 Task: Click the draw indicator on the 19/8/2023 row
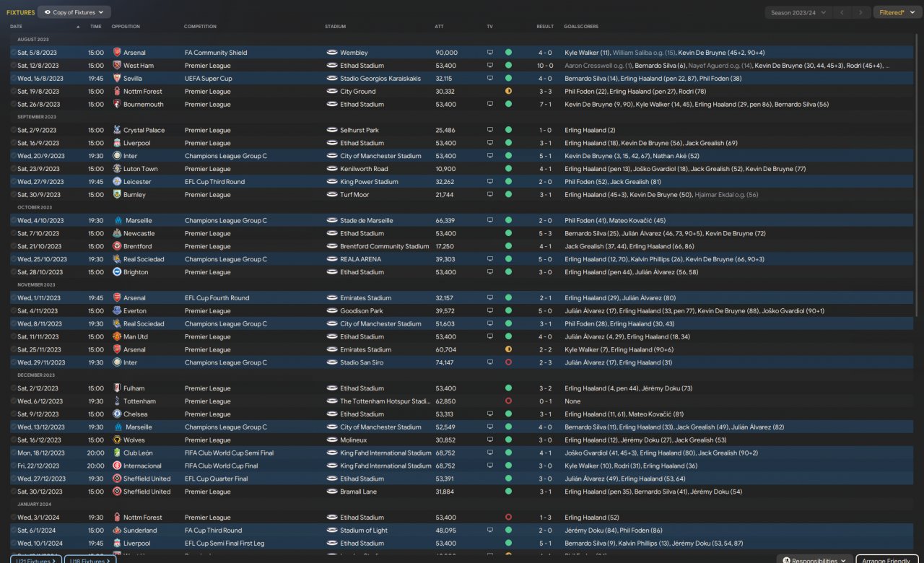508,92
